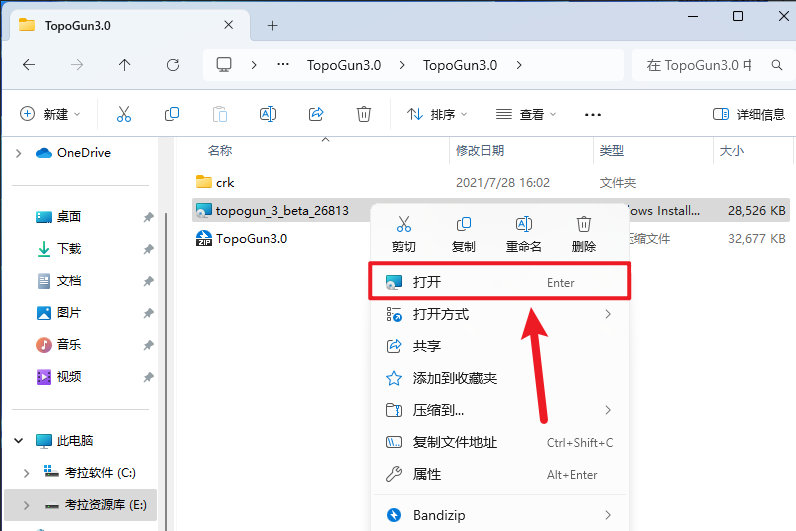Click the first TopoGun3.0 breadcrumb
796x531 pixels.
click(344, 65)
